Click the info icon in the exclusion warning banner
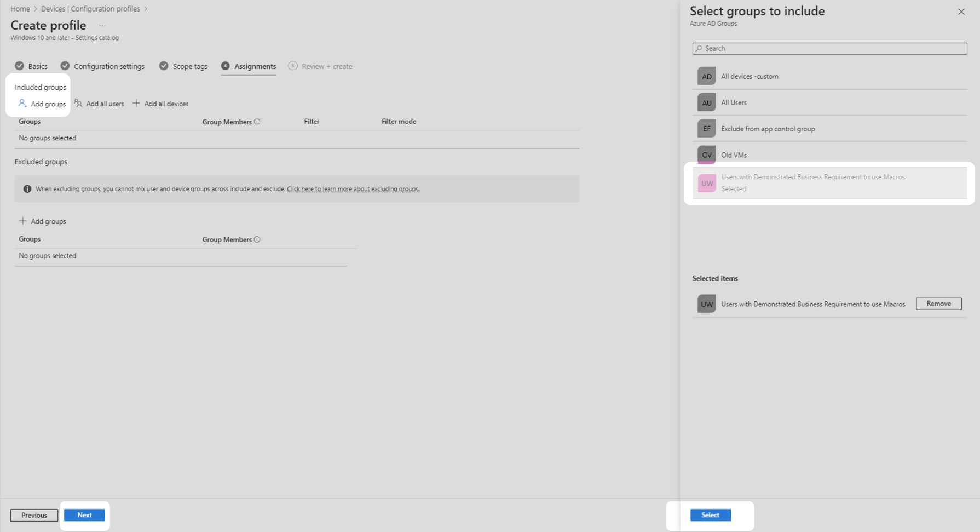 [27, 188]
